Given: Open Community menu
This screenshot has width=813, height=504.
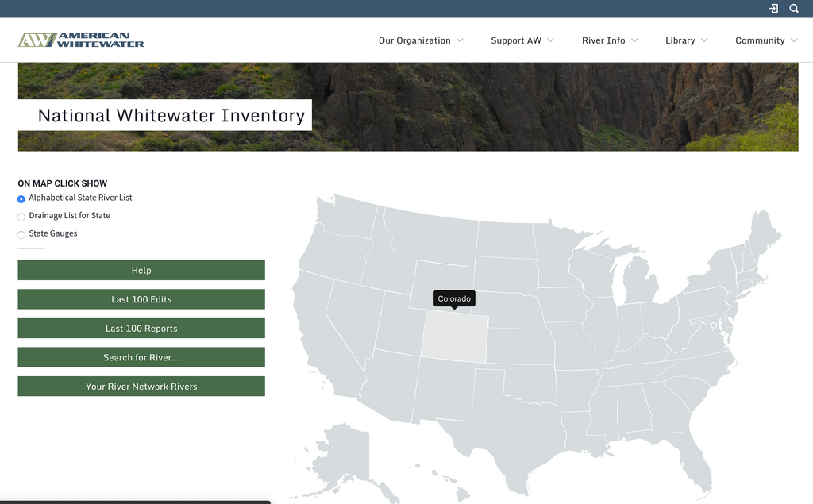Looking at the screenshot, I should pyautogui.click(x=760, y=40).
